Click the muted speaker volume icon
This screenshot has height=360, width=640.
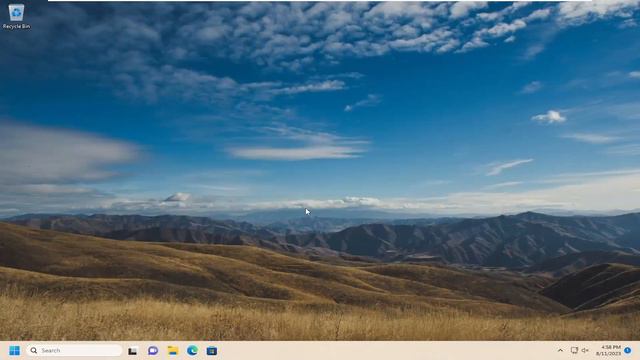tap(585, 350)
